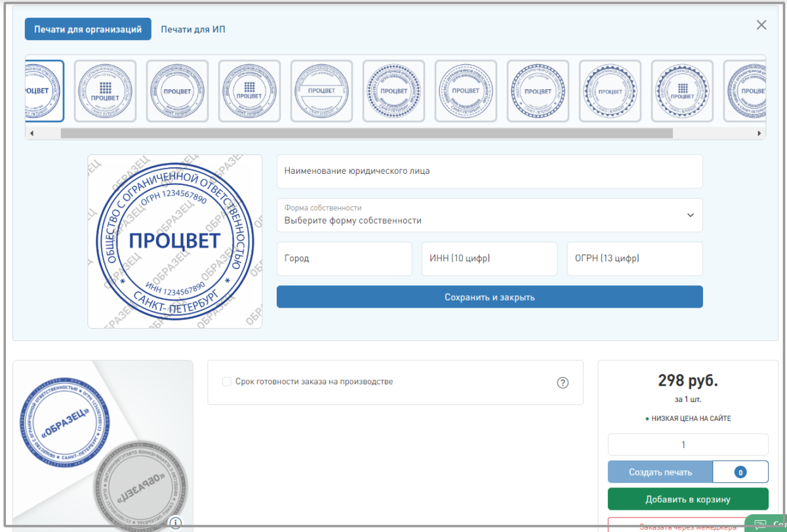The height and width of the screenshot is (532, 787).
Task: Focus the 'Наименование юридического лица' field
Action: pyautogui.click(x=489, y=171)
